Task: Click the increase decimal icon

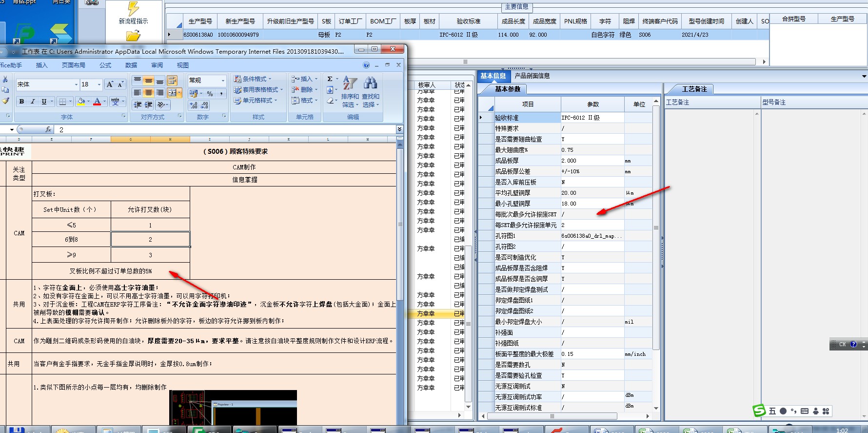Action: (x=194, y=105)
